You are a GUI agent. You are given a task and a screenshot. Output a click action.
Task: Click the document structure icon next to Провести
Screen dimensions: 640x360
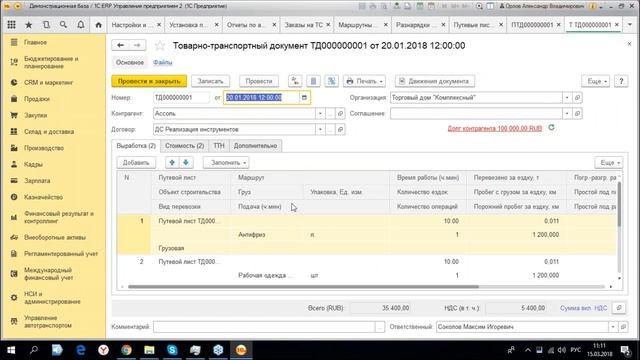pos(313,81)
